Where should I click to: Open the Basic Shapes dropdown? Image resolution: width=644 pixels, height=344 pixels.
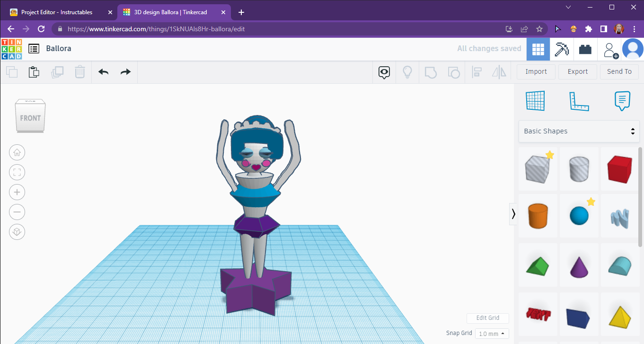point(579,131)
